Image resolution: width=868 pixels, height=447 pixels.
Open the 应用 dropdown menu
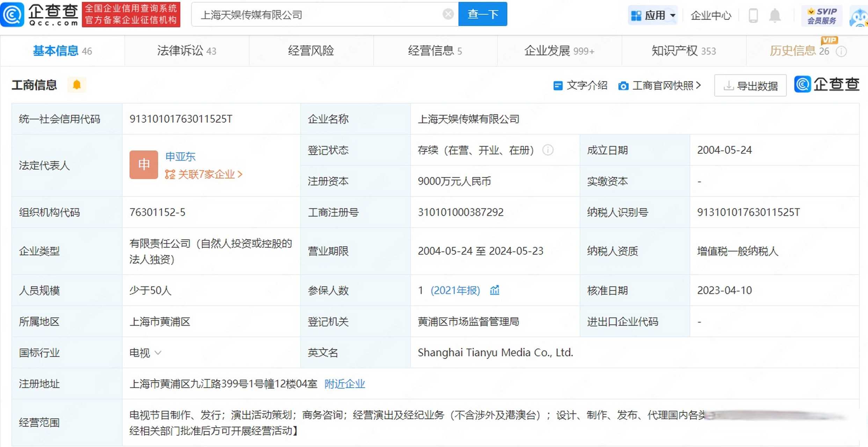point(652,15)
